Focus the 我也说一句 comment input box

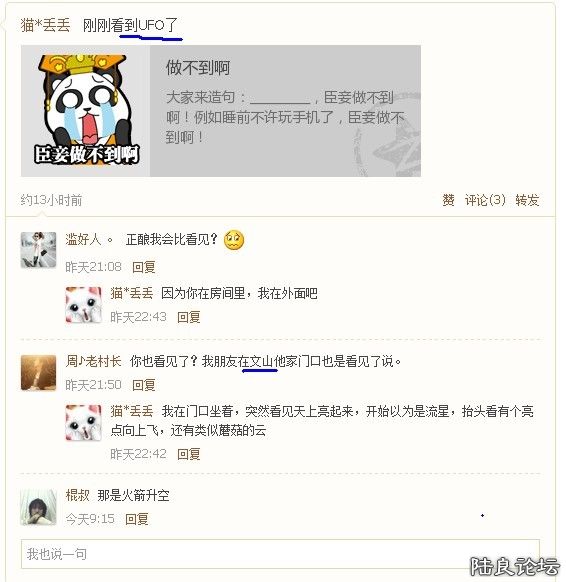point(280,554)
